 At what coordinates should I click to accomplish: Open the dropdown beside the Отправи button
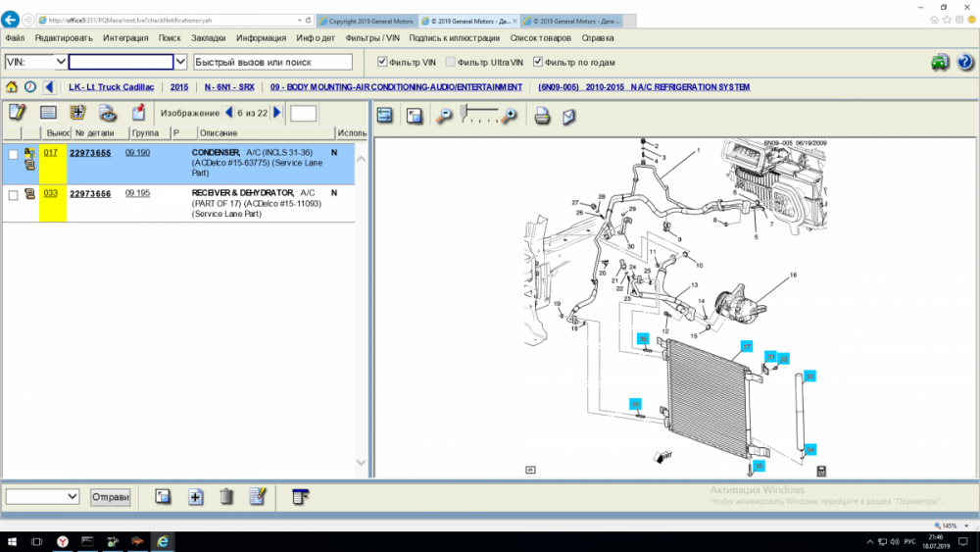(x=71, y=497)
